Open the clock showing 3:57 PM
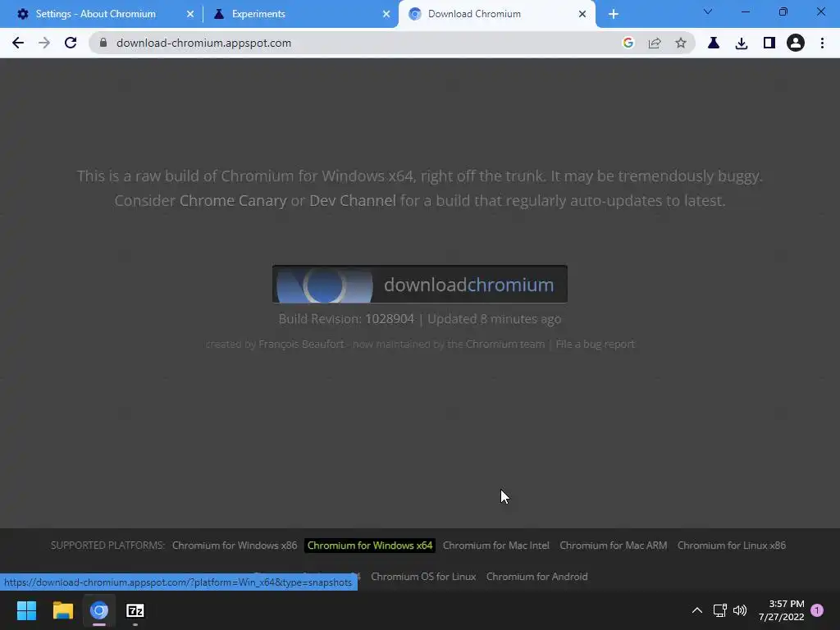This screenshot has height=630, width=840. click(x=781, y=610)
